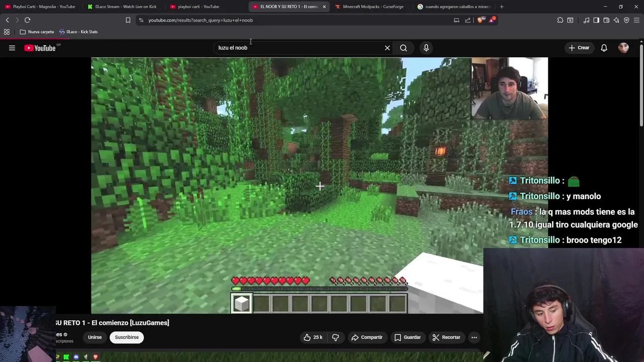Viewport: 644px width, 362px height.
Task: Switch to 'cuando agregaron caballos' Google tab
Action: point(454,7)
